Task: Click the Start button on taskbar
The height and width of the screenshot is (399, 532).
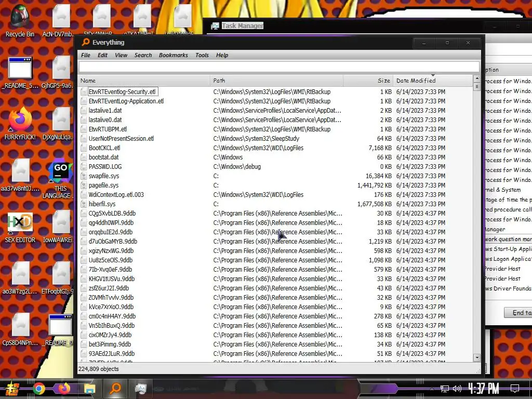Action: (12, 389)
